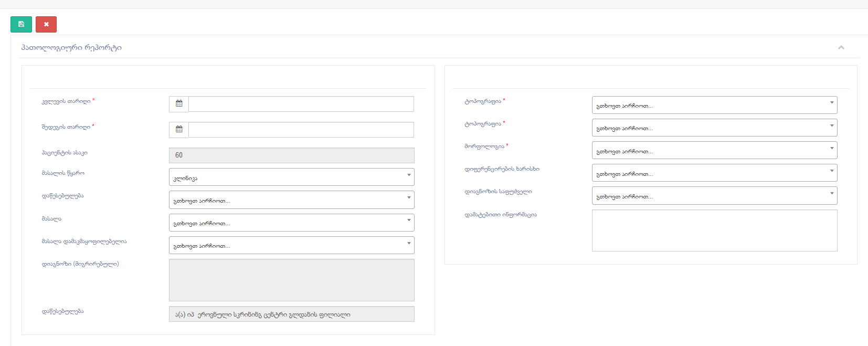This screenshot has width=868, height=346.
Task: Open the second ტოპოგრაფია dropdown
Action: pyautogui.click(x=714, y=128)
